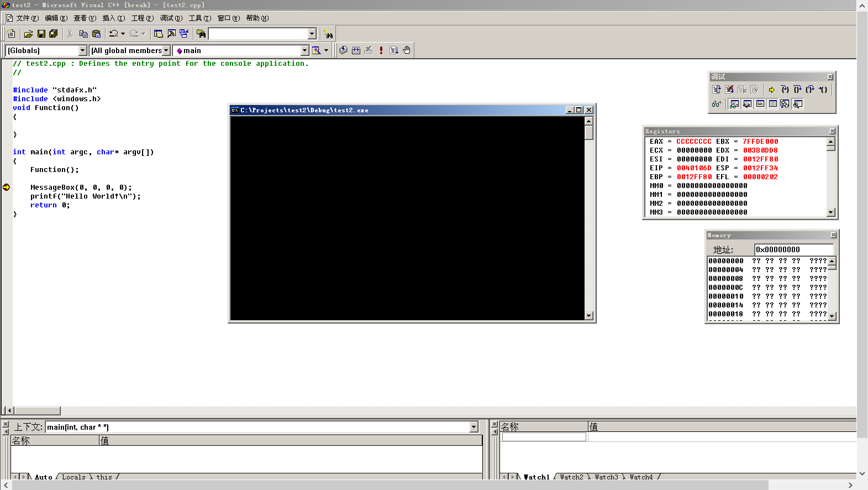Click the WizardBar action wand icon

pos(317,50)
